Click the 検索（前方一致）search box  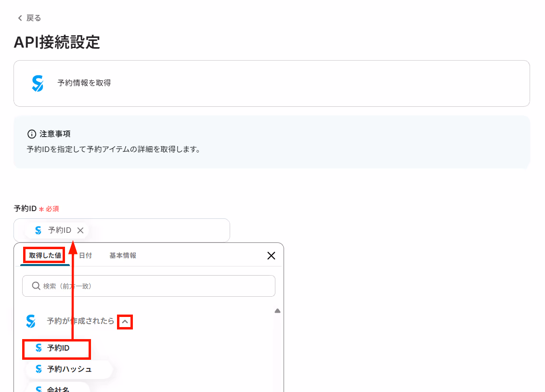tap(149, 286)
